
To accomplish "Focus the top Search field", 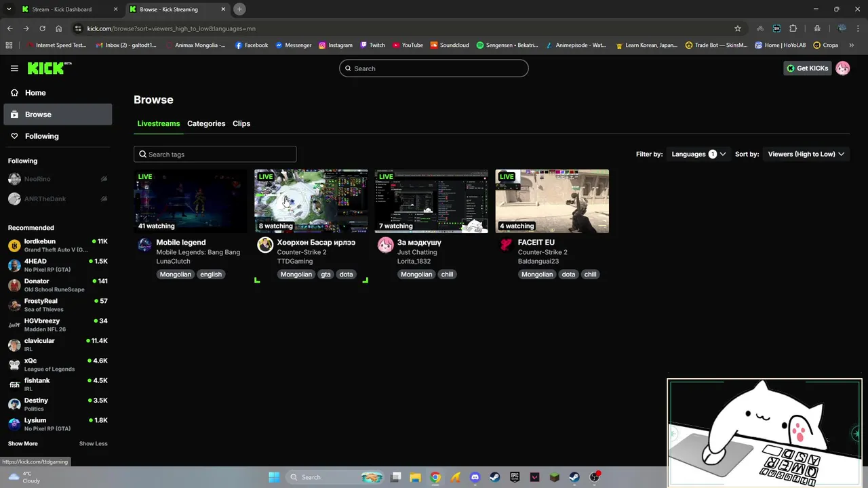I will 434,68.
